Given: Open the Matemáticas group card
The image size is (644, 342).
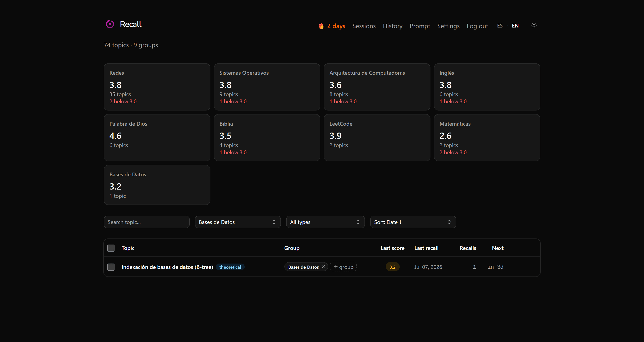Looking at the screenshot, I should tap(487, 138).
